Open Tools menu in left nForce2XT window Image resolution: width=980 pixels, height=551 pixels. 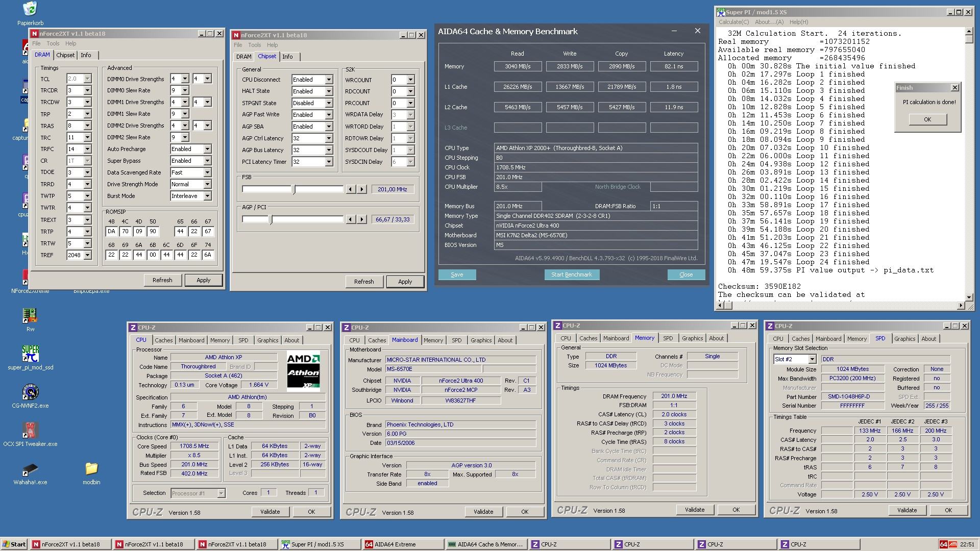point(53,43)
